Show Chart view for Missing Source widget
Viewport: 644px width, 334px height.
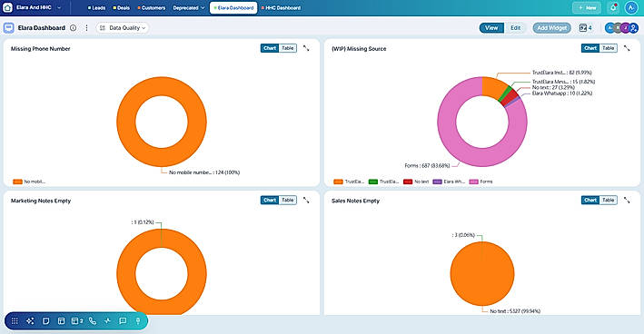(x=590, y=48)
